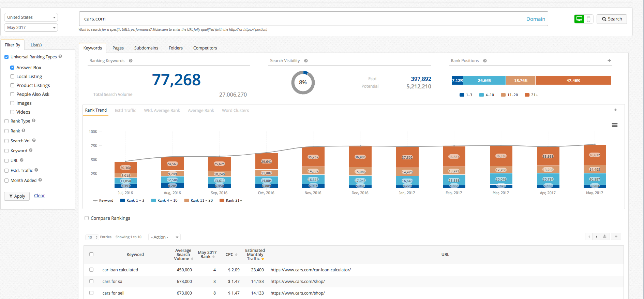This screenshot has width=644, height=299.
Task: Click help icon beside Month Added filter
Action: click(x=40, y=180)
